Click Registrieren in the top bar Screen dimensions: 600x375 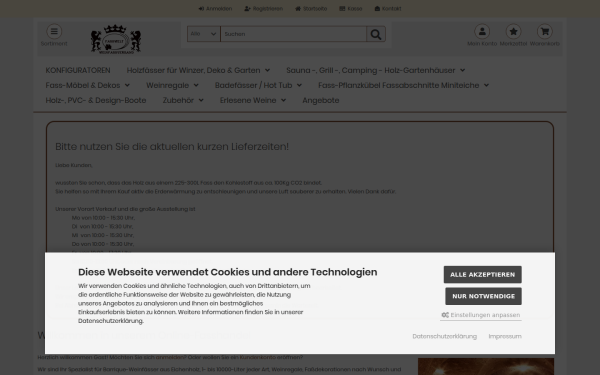click(x=264, y=8)
